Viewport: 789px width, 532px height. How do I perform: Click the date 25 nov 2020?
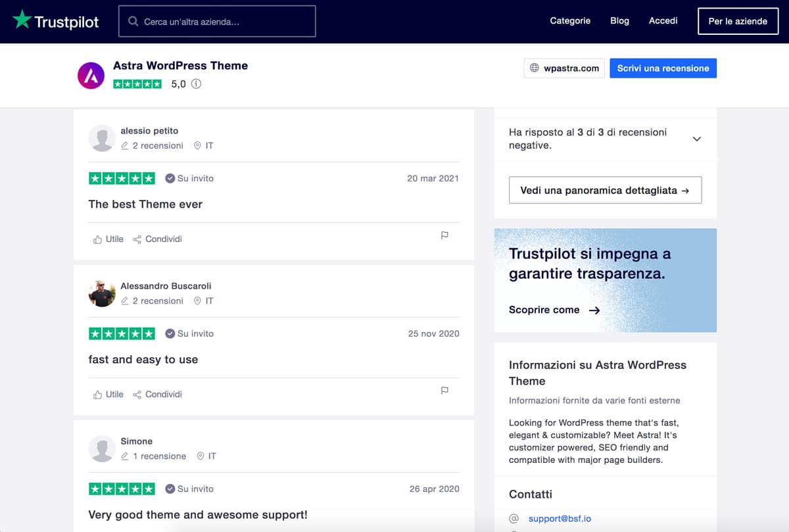(x=433, y=333)
